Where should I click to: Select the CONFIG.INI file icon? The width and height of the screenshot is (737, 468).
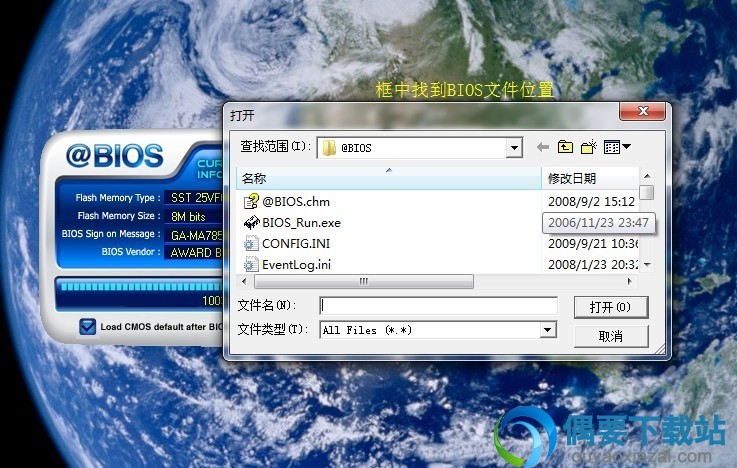(x=251, y=243)
